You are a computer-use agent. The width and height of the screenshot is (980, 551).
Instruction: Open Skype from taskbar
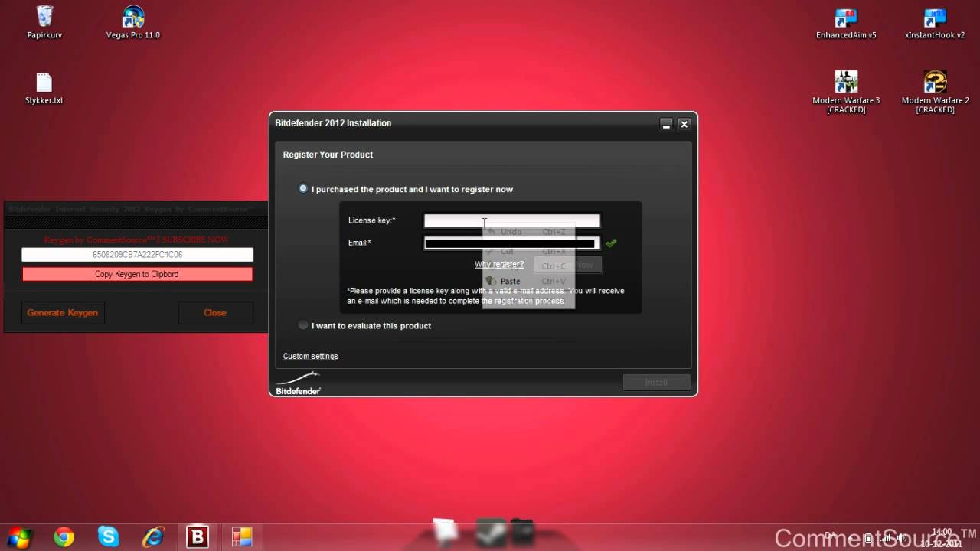point(108,537)
